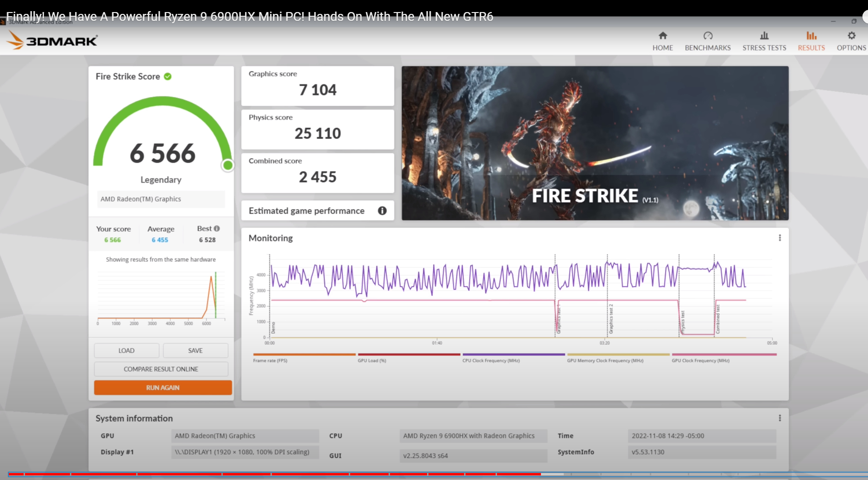This screenshot has width=868, height=480.
Task: Click the video title text
Action: point(250,17)
